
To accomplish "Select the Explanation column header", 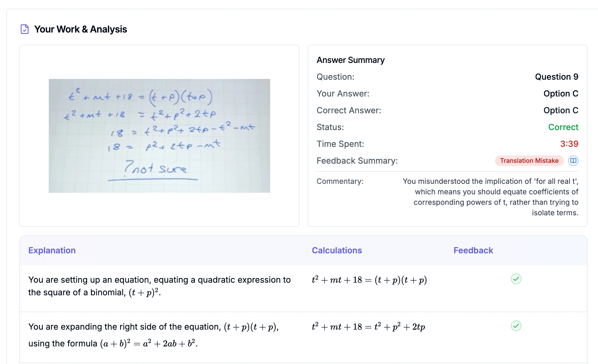I will 52,250.
